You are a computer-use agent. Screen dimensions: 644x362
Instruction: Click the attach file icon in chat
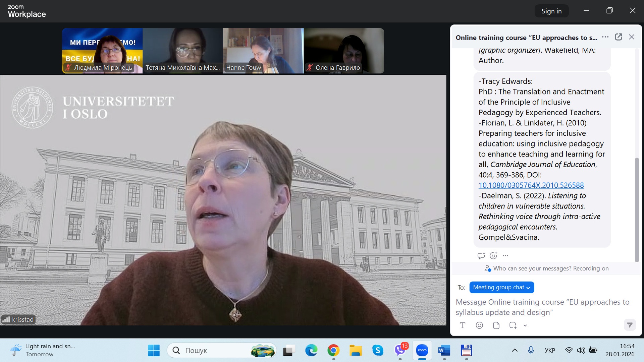(x=496, y=325)
